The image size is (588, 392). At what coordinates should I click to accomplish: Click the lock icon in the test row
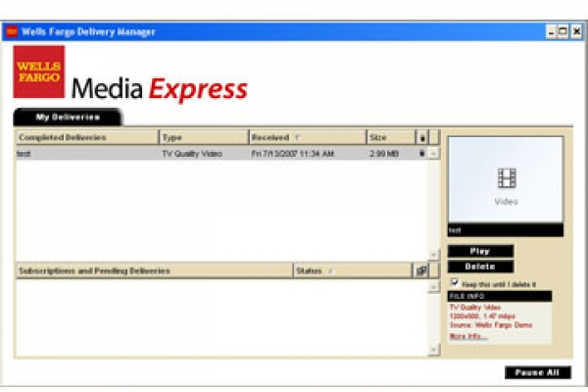421,153
